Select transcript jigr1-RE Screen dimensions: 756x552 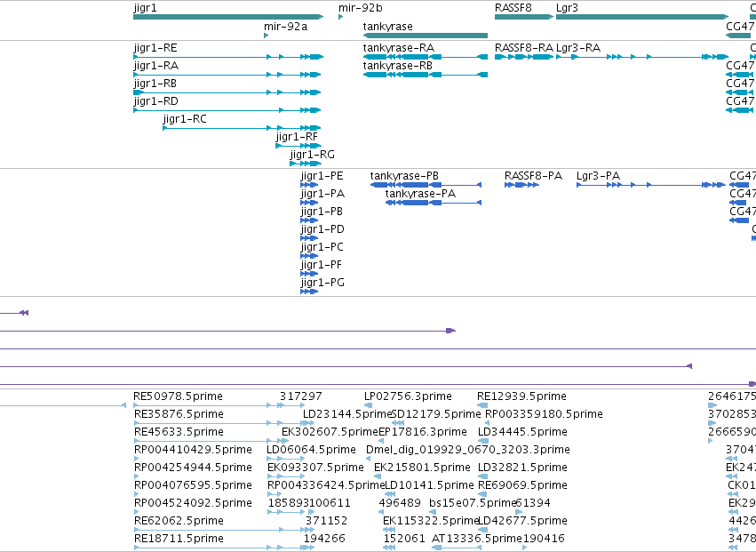coord(228,57)
